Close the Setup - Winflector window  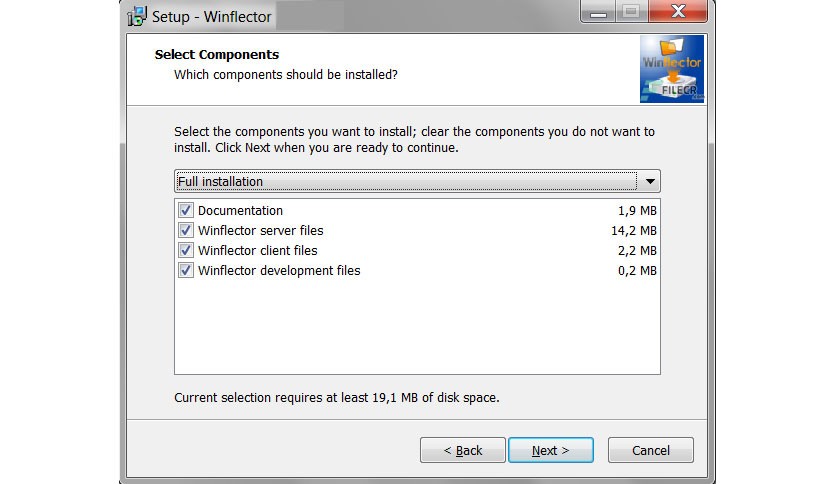(x=678, y=11)
